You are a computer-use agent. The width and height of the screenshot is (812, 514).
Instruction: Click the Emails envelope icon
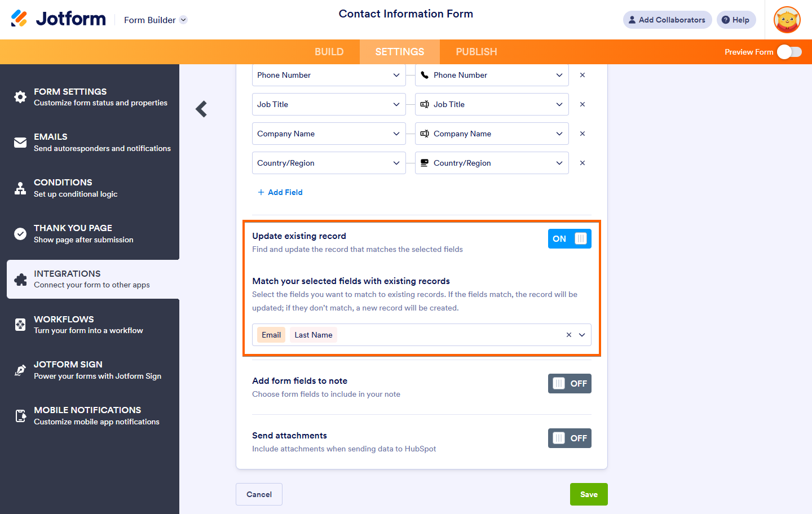[x=20, y=143]
